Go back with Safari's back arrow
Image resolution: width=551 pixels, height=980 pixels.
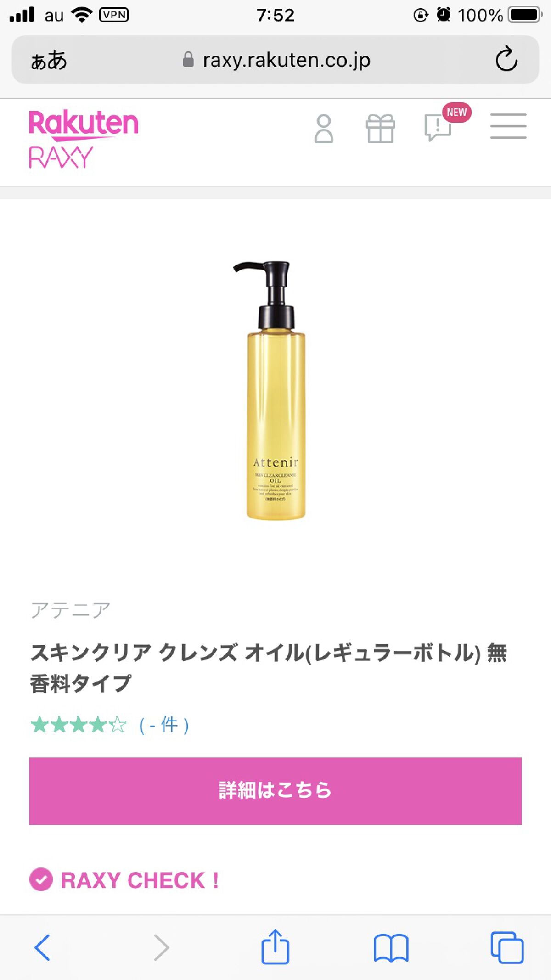[42, 947]
